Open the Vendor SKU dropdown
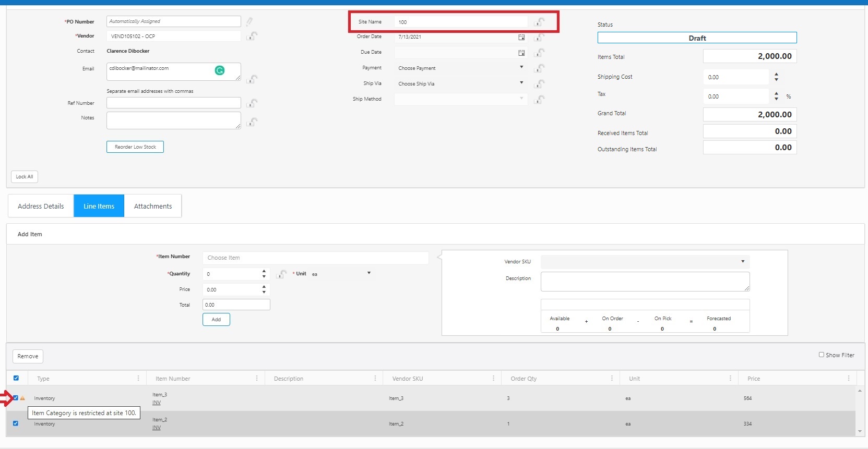Viewport: 868px width, 449px height. [645, 261]
